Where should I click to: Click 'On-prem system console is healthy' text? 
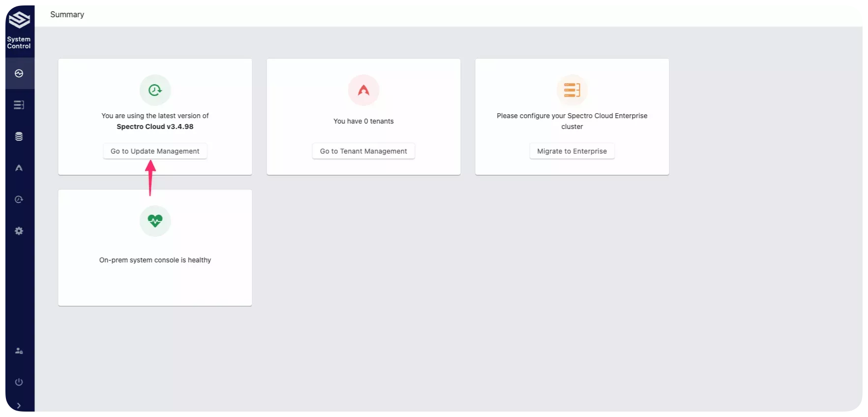click(155, 260)
